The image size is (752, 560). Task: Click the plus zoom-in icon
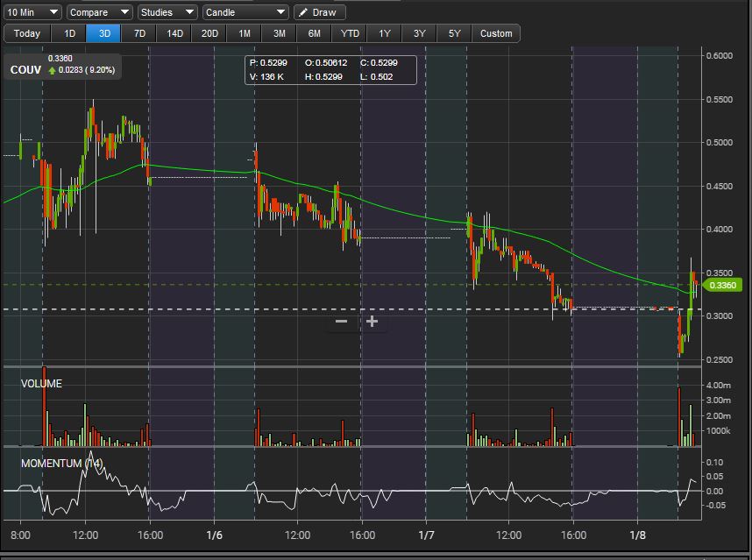[372, 322]
